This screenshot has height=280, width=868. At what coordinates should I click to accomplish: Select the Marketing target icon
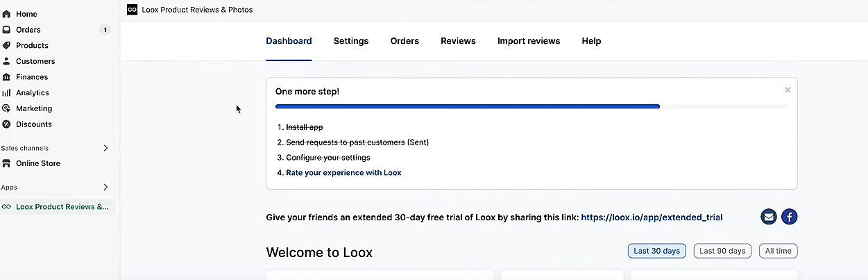coord(7,108)
